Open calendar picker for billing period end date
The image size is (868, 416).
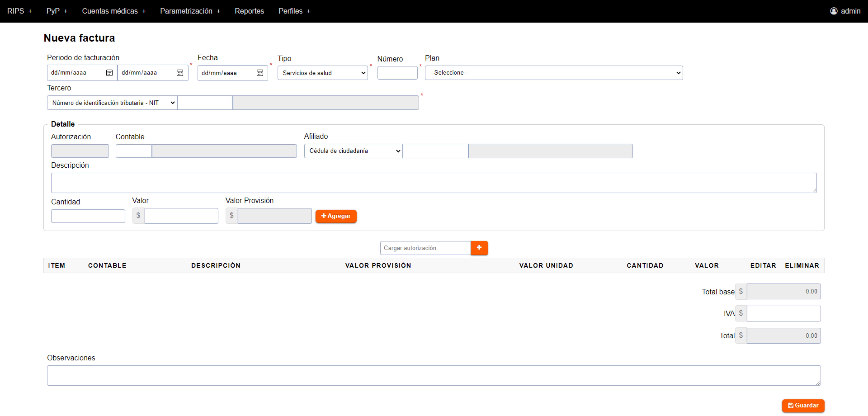pyautogui.click(x=180, y=73)
